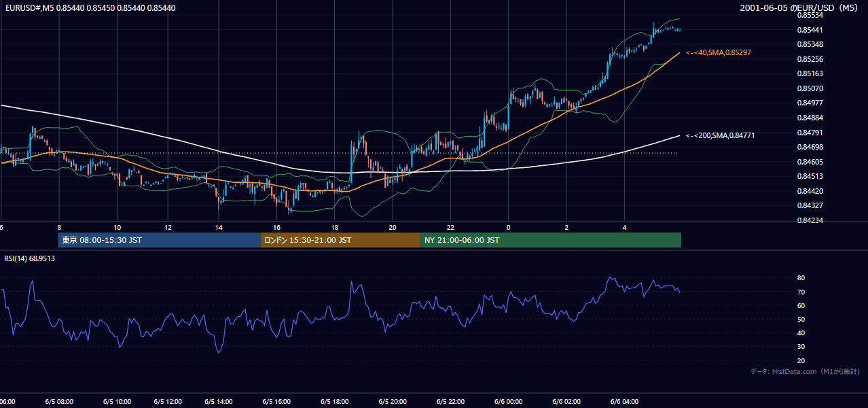Click the bottom time label 6/5 22:00
This screenshot has height=408, width=868.
pos(451,401)
